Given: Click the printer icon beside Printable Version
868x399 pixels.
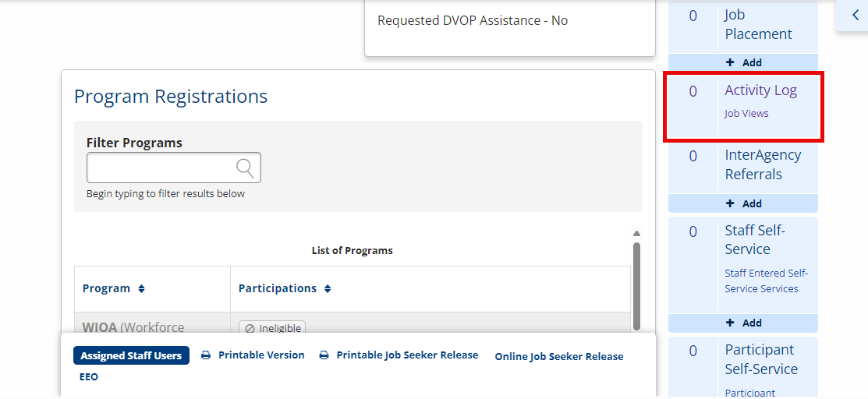Looking at the screenshot, I should [x=206, y=355].
